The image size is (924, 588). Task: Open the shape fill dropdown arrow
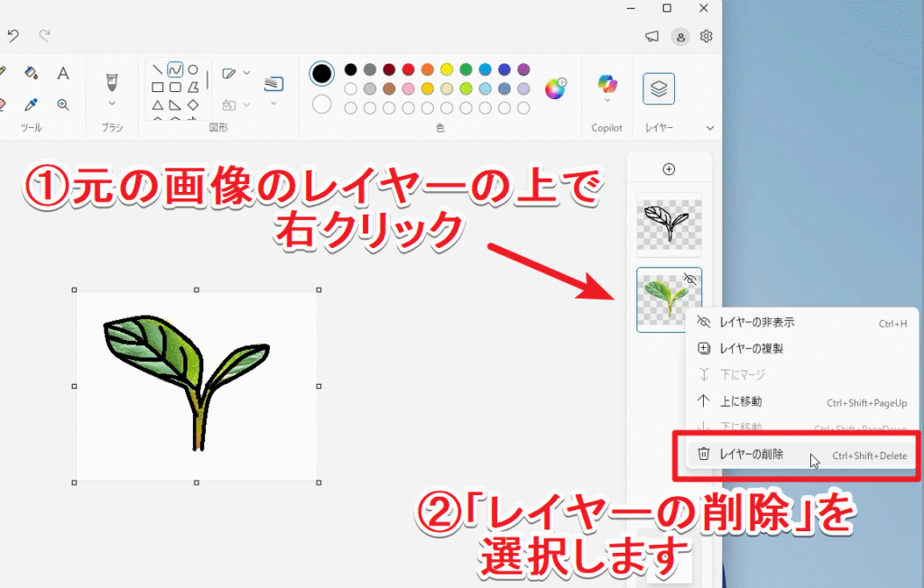[247, 105]
